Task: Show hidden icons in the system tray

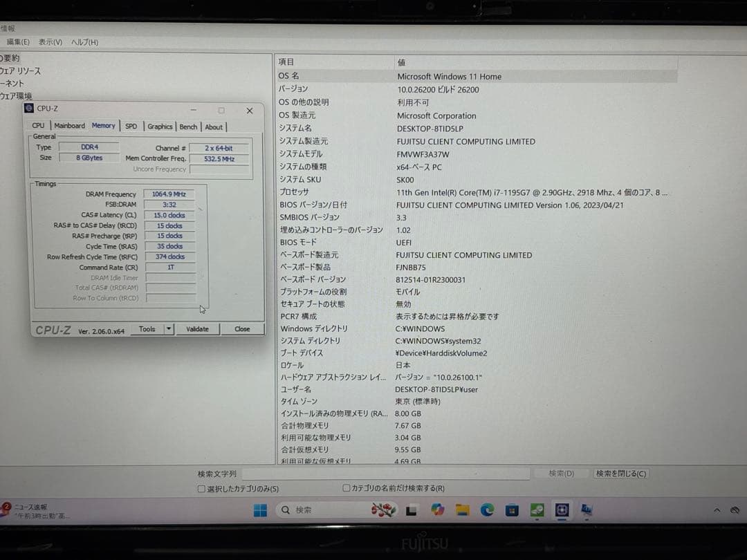Action: [717, 510]
